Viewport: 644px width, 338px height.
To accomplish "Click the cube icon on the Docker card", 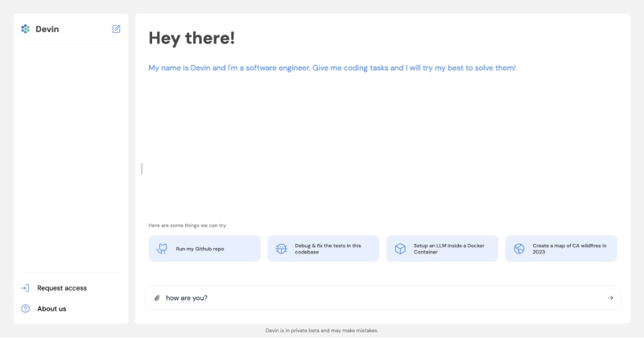I will pyautogui.click(x=400, y=249).
